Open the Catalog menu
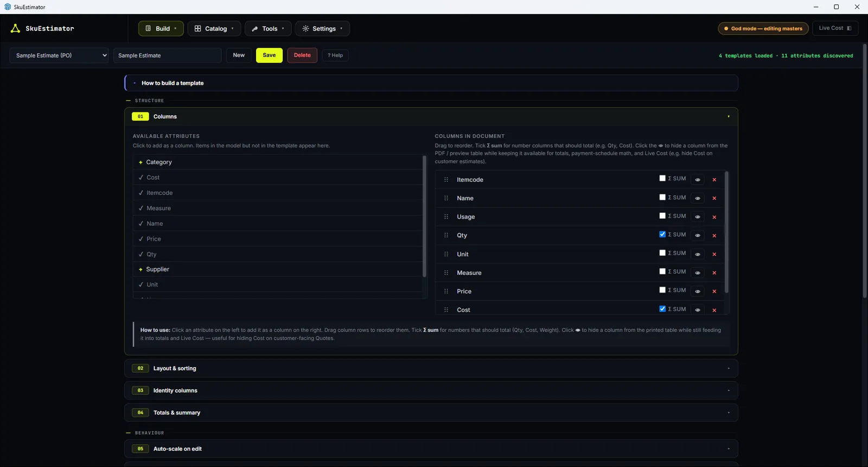868x467 pixels. pyautogui.click(x=214, y=28)
